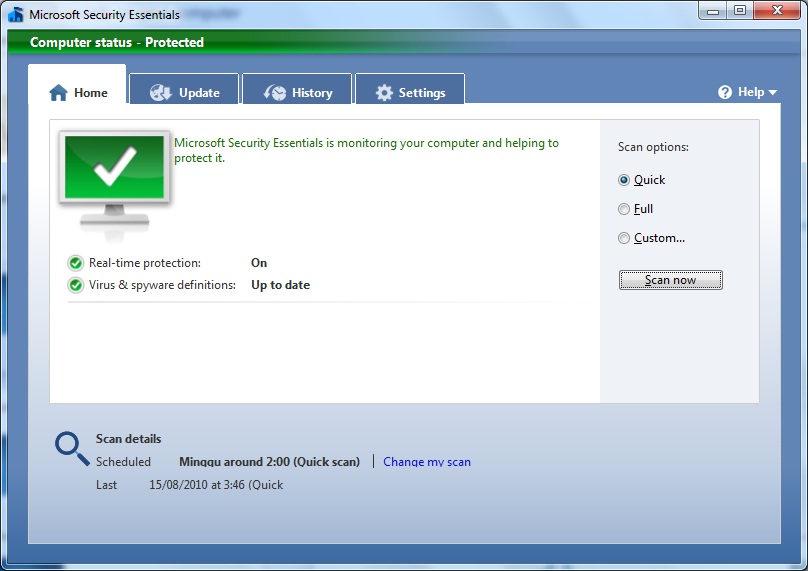Click the 'Computer status - Protected' banner text
Screen dimensions: 808x571
pyautogui.click(x=117, y=42)
